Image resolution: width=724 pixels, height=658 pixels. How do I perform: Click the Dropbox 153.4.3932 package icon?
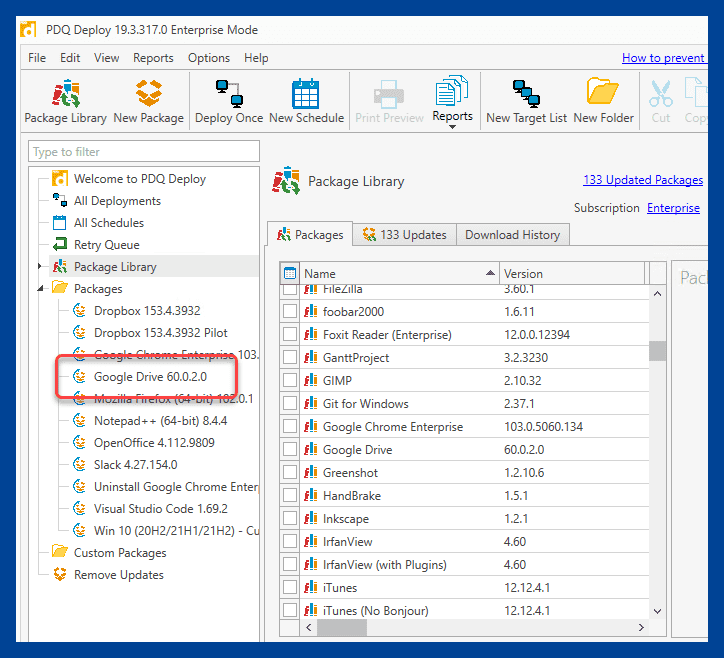[80, 310]
